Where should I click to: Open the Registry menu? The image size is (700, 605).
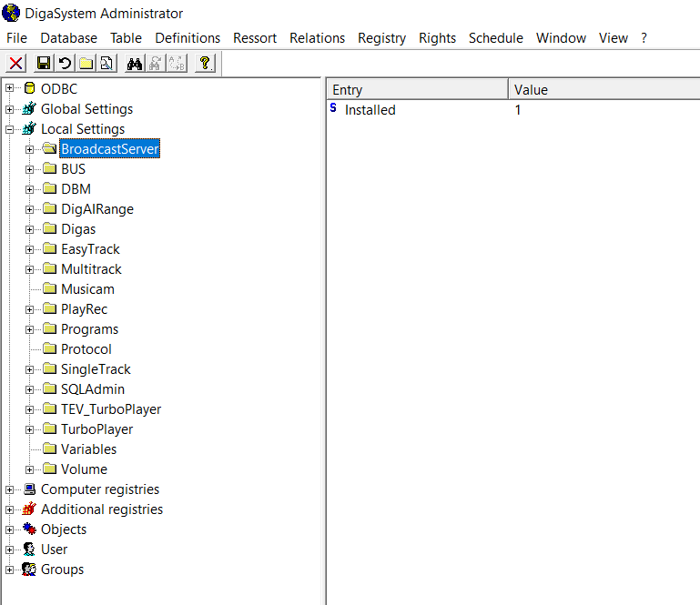pos(381,38)
